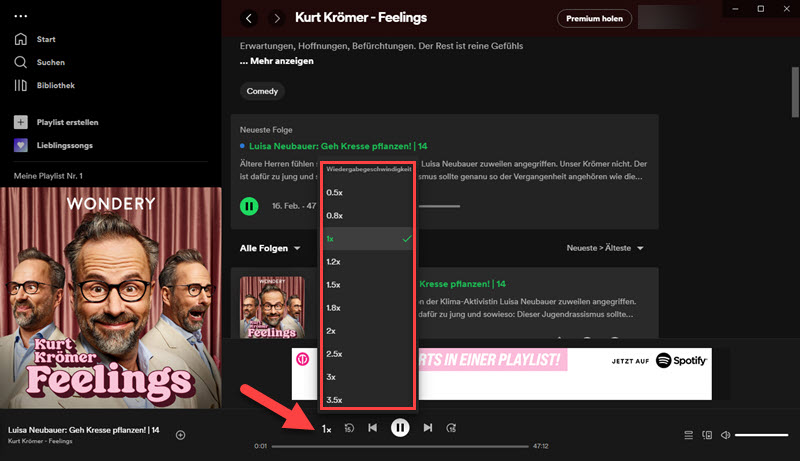Go to previous track

pyautogui.click(x=373, y=428)
